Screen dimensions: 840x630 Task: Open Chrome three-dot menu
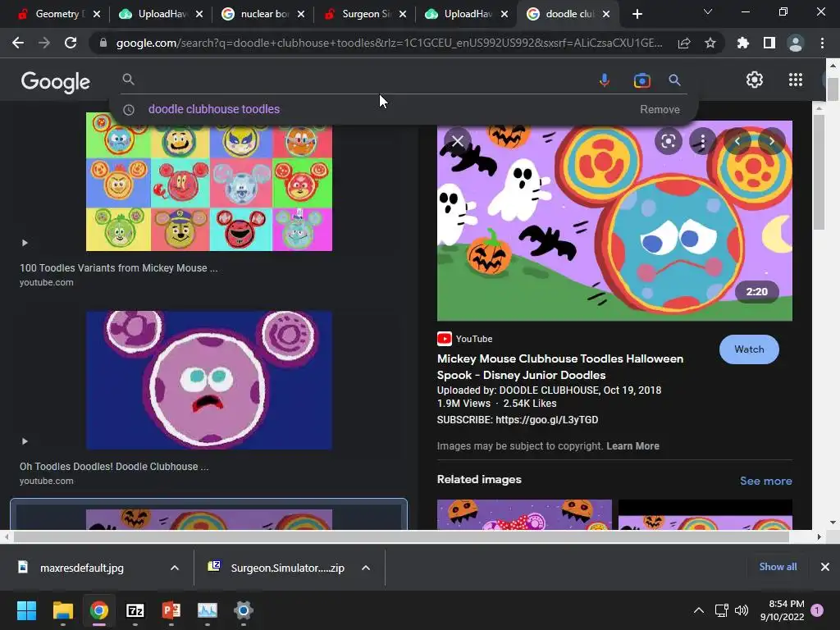click(x=822, y=43)
